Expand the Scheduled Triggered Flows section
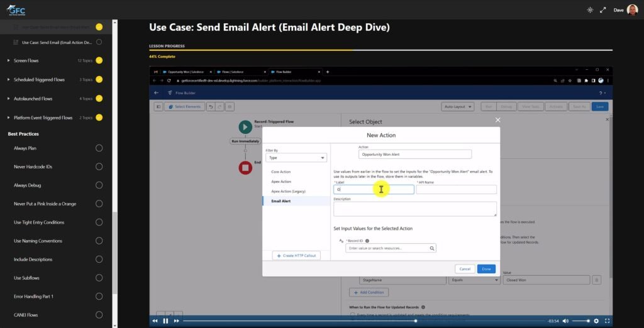 [9, 80]
